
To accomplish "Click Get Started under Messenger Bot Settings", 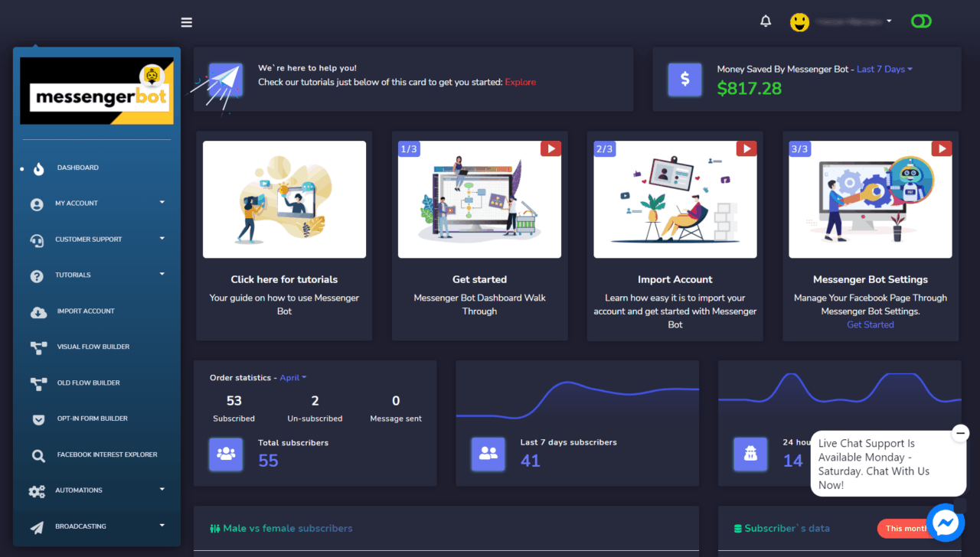I will click(x=870, y=324).
